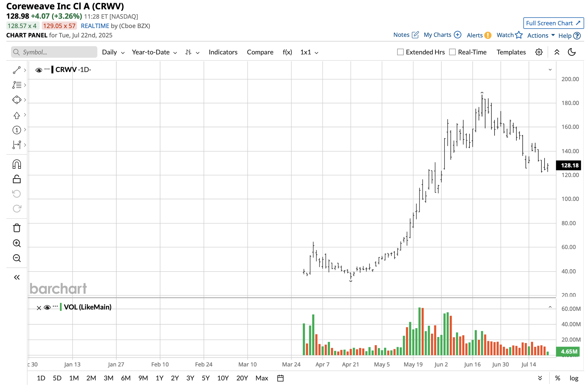Click the VOL green color swatch
This screenshot has height=387, width=588.
pyautogui.click(x=61, y=307)
